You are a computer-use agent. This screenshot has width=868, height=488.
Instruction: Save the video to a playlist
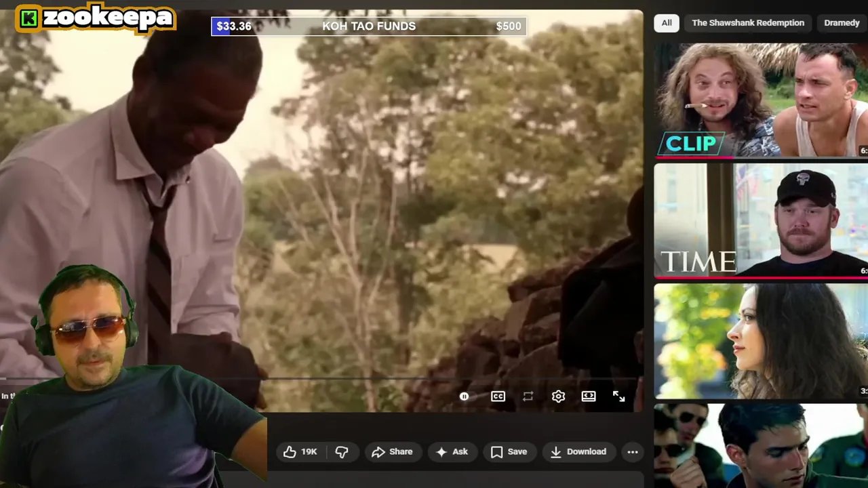click(509, 451)
